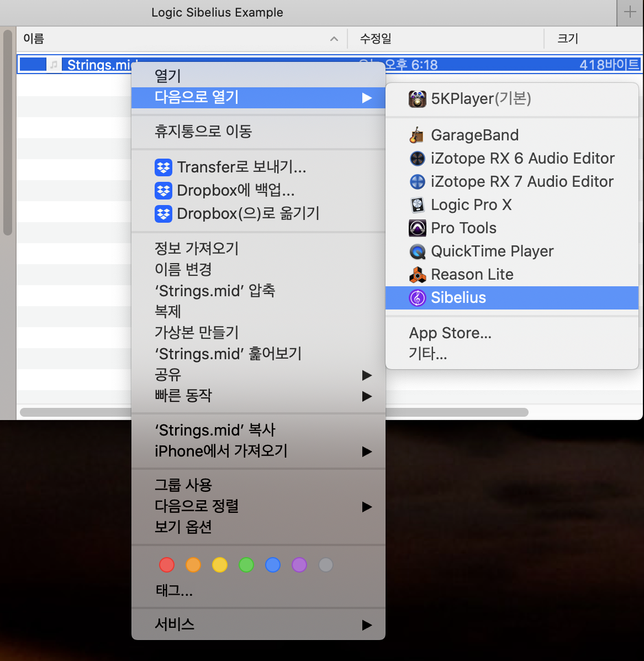
Task: Open file with Sibelius
Action: click(x=512, y=298)
